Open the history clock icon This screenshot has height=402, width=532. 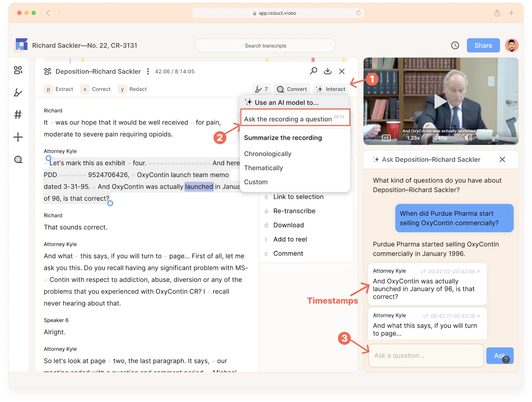tap(455, 46)
